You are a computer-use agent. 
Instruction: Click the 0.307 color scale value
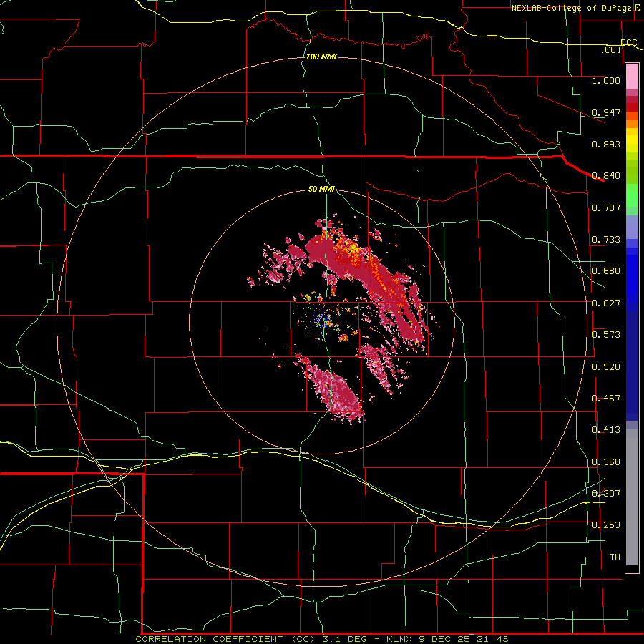point(606,493)
